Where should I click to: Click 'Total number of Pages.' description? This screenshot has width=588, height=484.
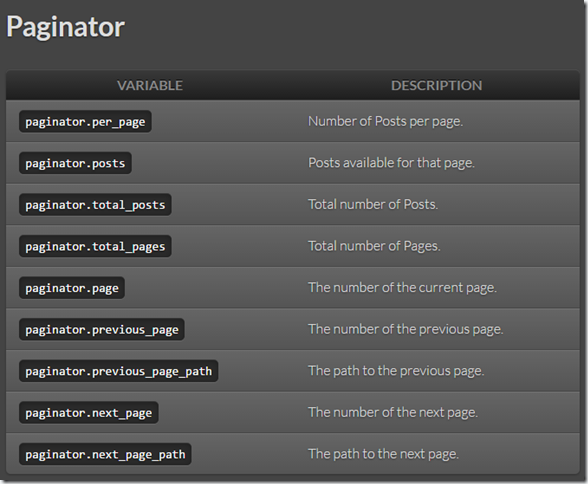374,246
